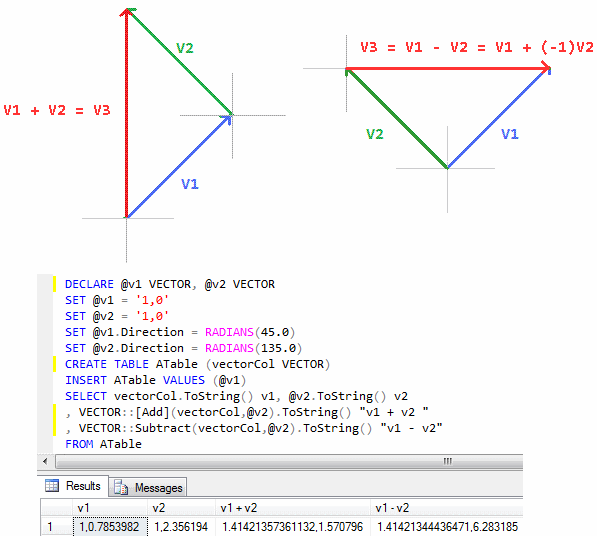Click VECTOR::[Add] in the query
The width and height of the screenshot is (597, 536).
coord(124,412)
